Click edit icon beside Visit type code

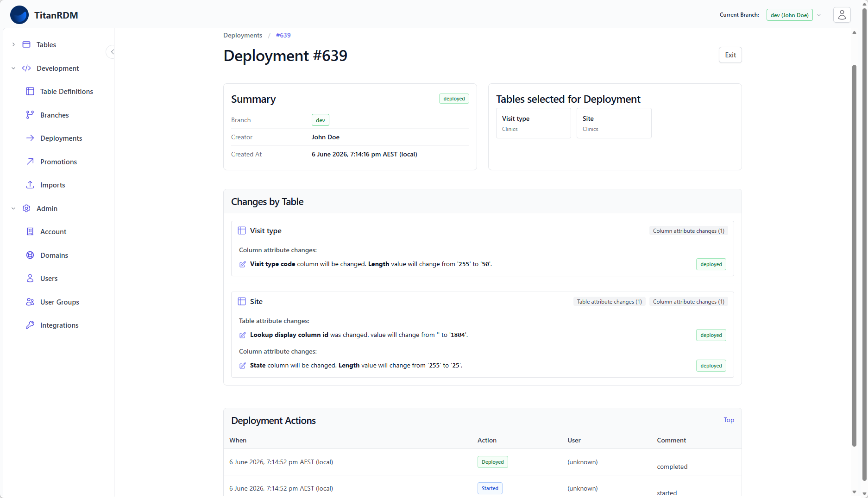[x=243, y=264]
